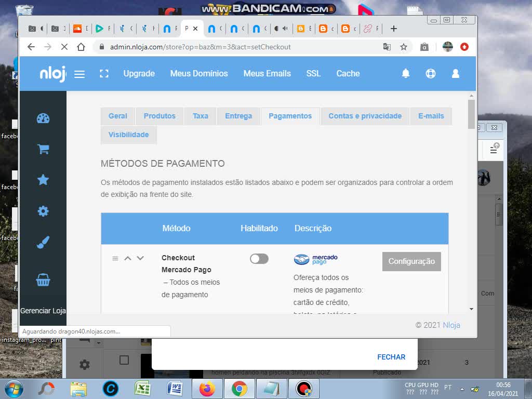The width and height of the screenshot is (532, 399).
Task: Click the fullscreen expand icon in header
Action: pos(104,74)
